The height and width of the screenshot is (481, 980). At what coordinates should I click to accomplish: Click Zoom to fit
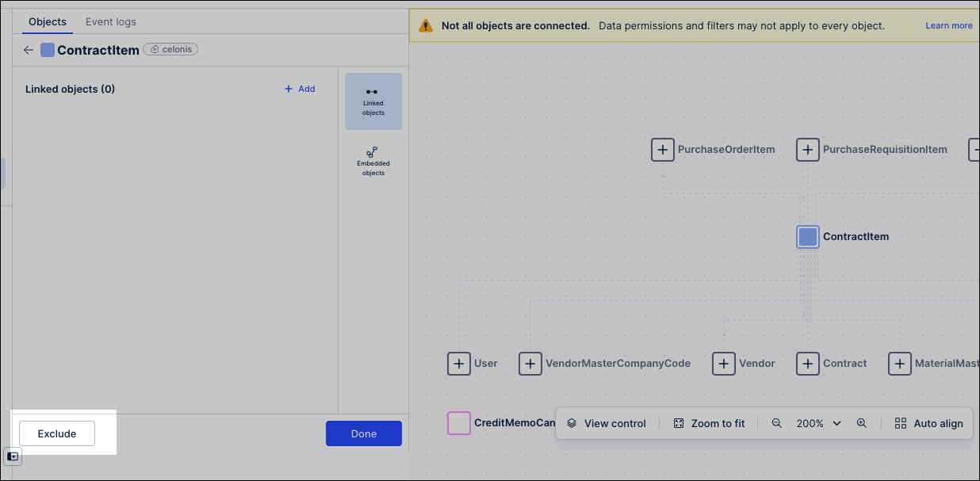point(708,423)
